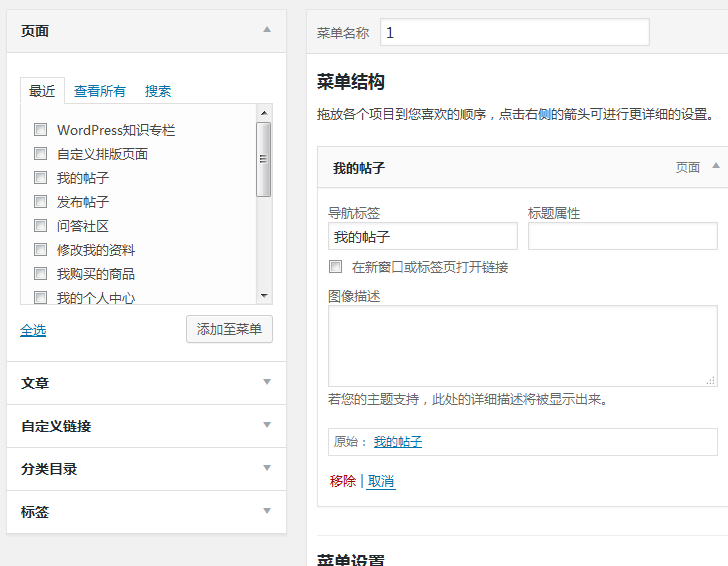Open the 最近 tab
Viewport: 728px width, 566px height.
point(42,91)
